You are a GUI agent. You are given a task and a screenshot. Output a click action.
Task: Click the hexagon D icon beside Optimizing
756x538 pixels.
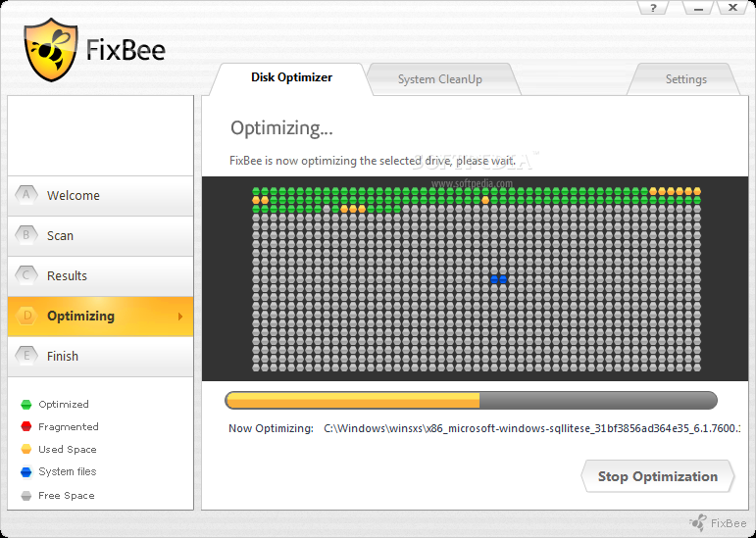coord(26,316)
